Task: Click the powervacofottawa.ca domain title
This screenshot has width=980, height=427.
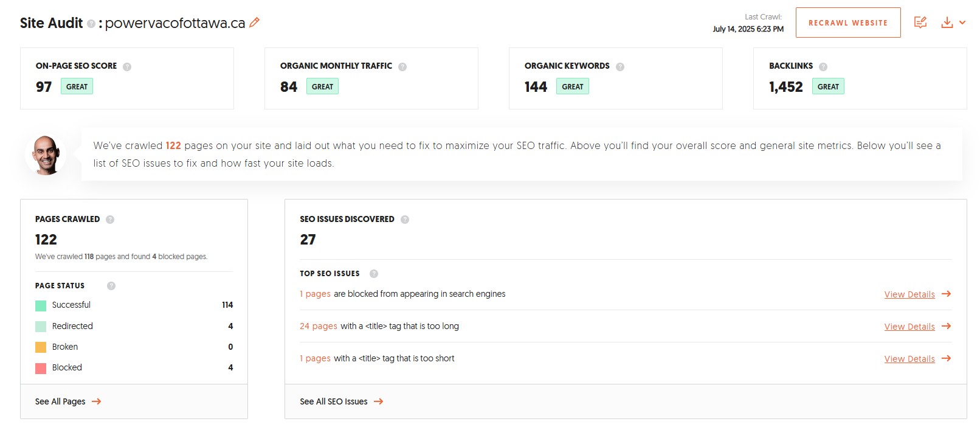Action: coord(175,23)
